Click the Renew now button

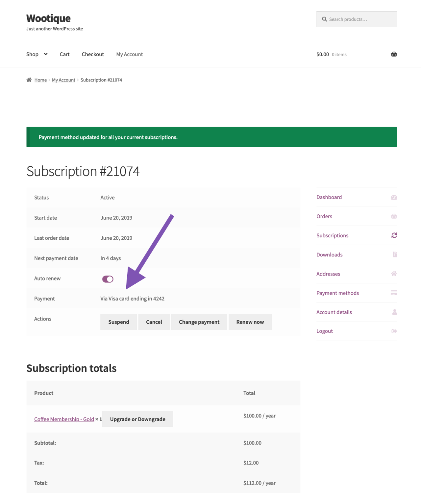250,322
